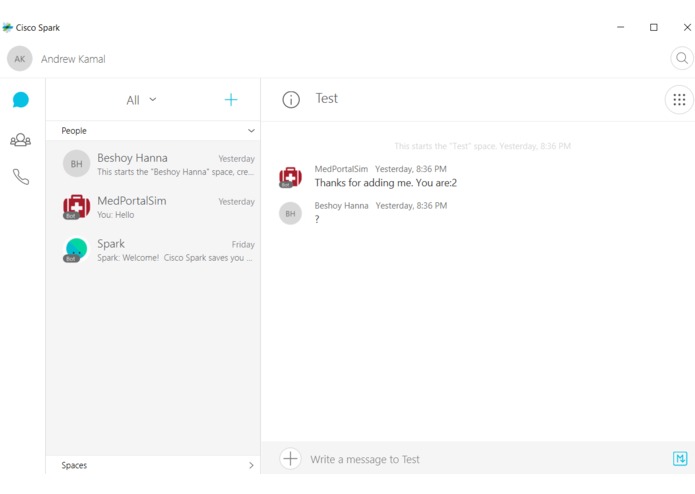This screenshot has width=695, height=494.
Task: Click Andrew Kamal's AK avatar
Action: point(20,58)
